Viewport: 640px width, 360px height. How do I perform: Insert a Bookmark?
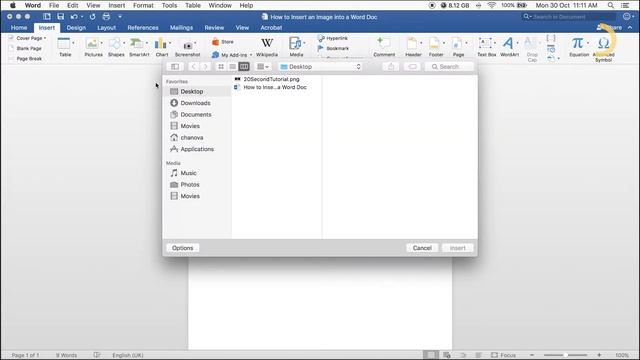pyautogui.click(x=333, y=48)
